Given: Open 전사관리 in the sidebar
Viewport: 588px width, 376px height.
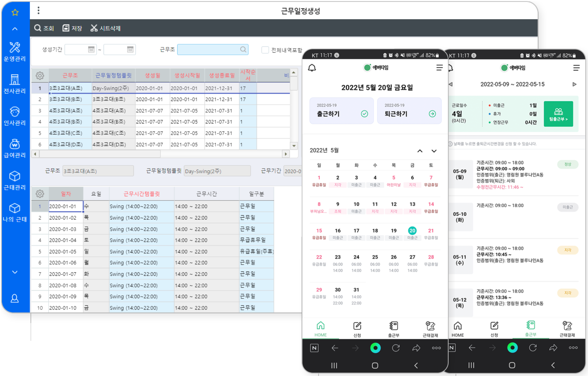Looking at the screenshot, I should pyautogui.click(x=15, y=84).
